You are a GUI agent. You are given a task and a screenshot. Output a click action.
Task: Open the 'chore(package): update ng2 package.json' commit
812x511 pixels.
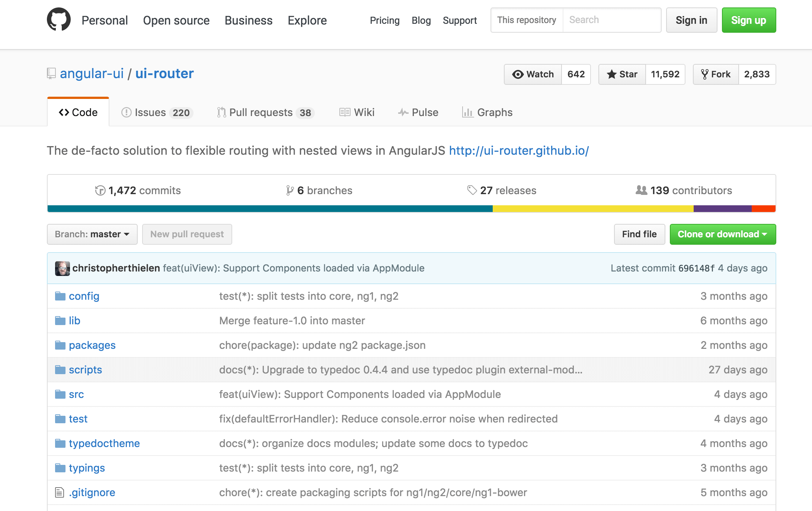pos(322,345)
